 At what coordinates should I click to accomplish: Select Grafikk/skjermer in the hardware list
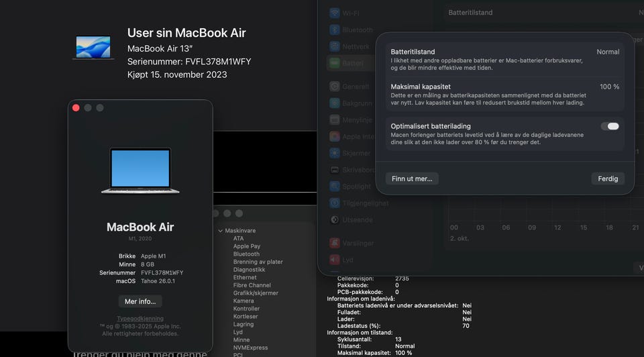pyautogui.click(x=256, y=293)
